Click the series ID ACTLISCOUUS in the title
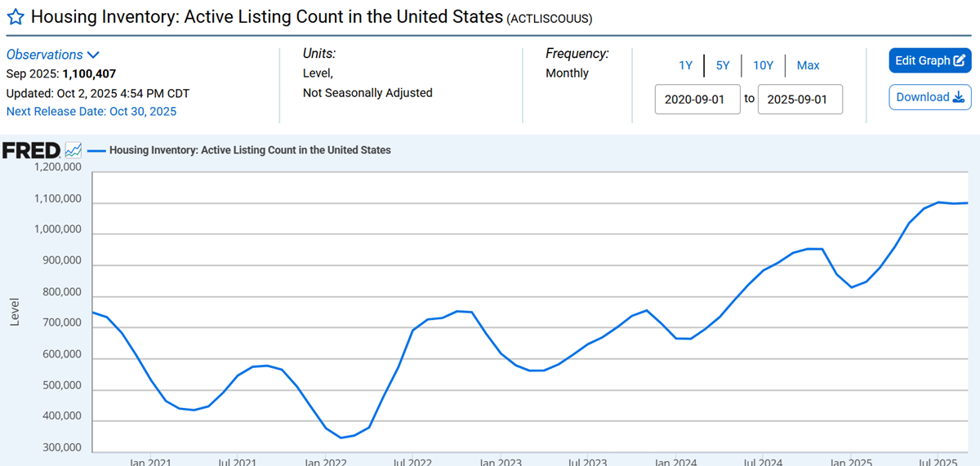 [550, 18]
